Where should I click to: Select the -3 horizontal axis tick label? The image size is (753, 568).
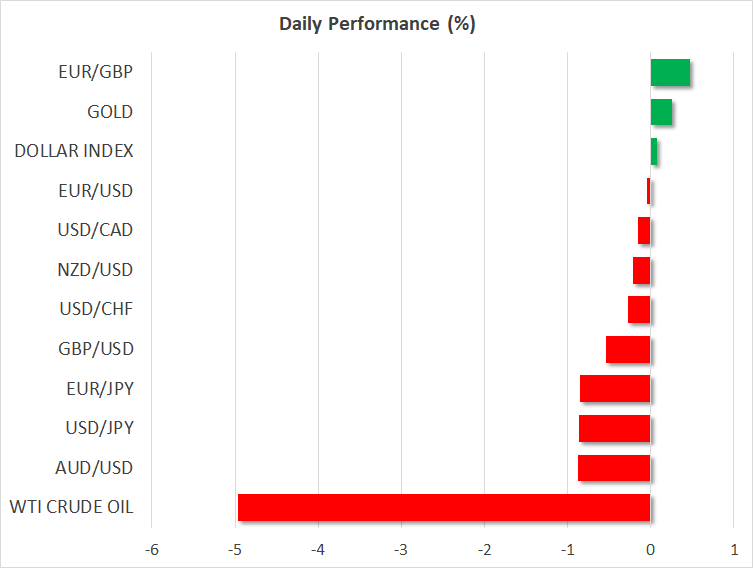[400, 549]
